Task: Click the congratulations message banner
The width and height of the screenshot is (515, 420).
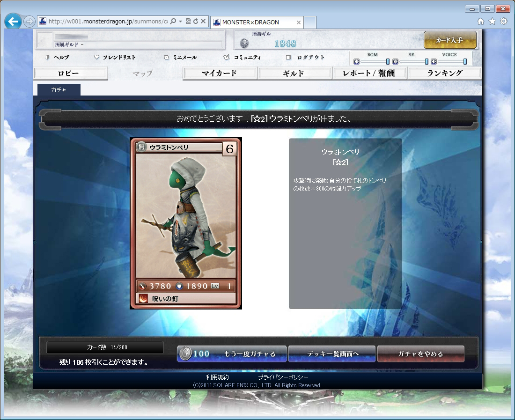Action: click(x=258, y=119)
